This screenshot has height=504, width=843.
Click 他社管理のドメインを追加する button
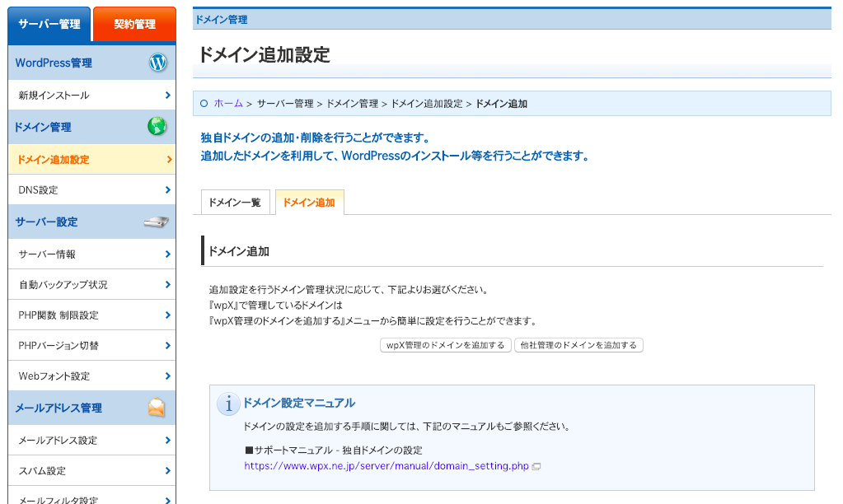click(x=578, y=345)
